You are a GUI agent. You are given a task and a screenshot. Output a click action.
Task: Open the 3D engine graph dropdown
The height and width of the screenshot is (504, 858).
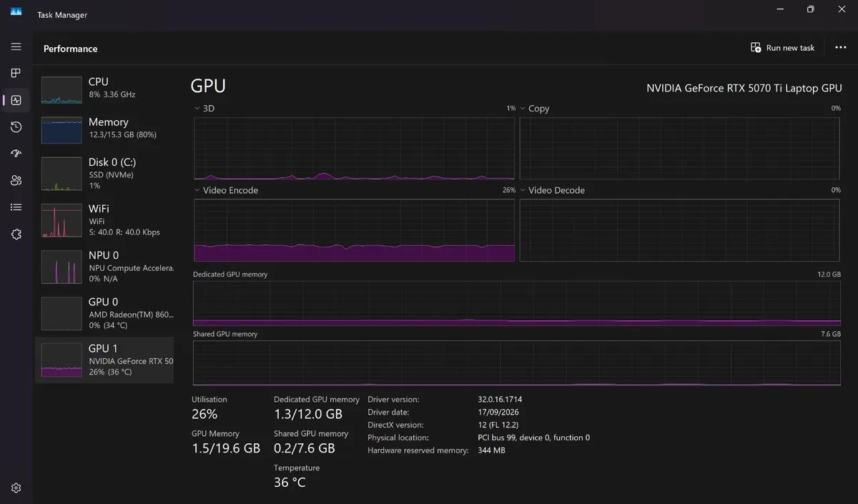(197, 109)
